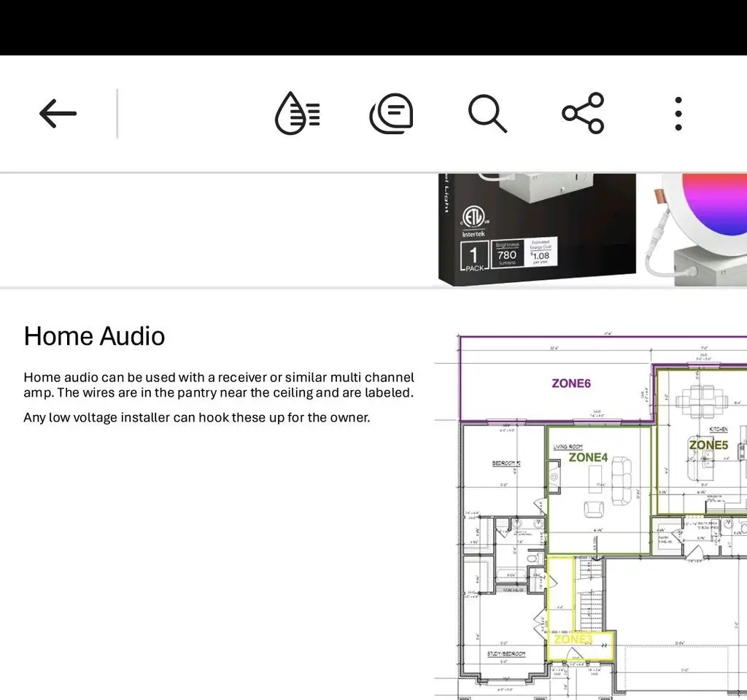Tap the Study/Bedroom room label
This screenshot has height=700, width=747.
506,654
